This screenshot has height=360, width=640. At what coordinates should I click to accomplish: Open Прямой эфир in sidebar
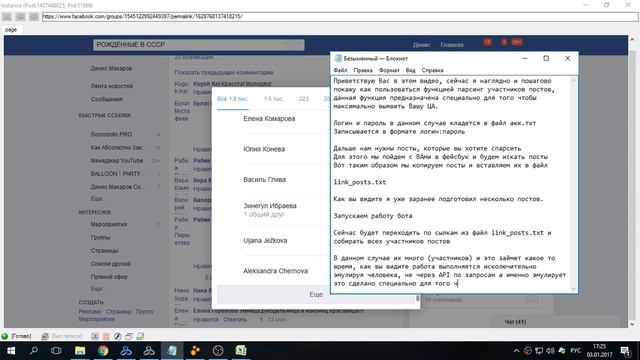(x=109, y=277)
